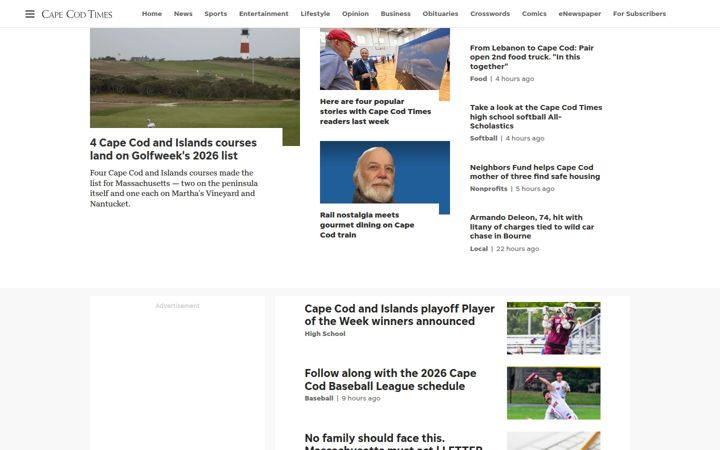Click the Baseball category label
720x450 pixels.
click(319, 399)
